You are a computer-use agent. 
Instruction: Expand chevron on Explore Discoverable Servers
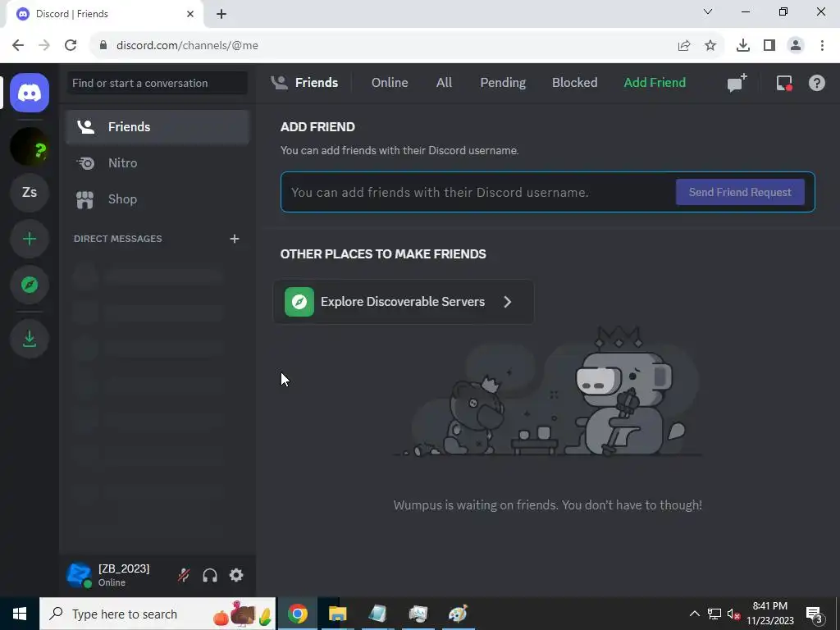point(507,302)
